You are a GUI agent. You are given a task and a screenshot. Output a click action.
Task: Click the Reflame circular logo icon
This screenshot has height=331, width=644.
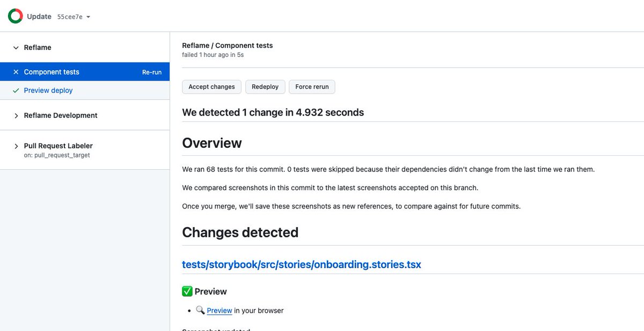(15, 16)
